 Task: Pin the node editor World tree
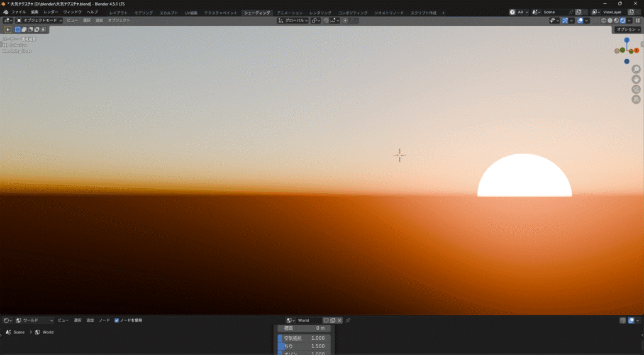click(348, 320)
